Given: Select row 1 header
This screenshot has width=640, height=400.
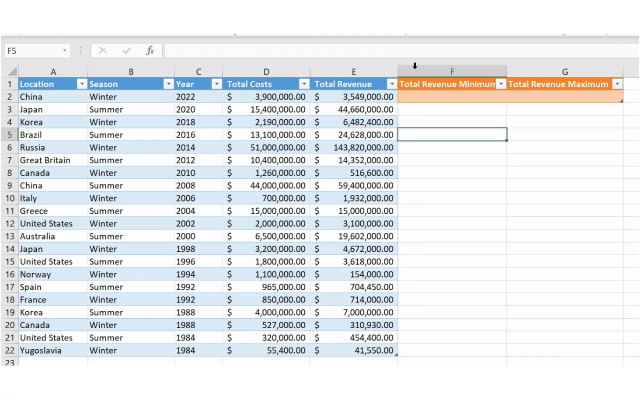Looking at the screenshot, I should pyautogui.click(x=9, y=84).
